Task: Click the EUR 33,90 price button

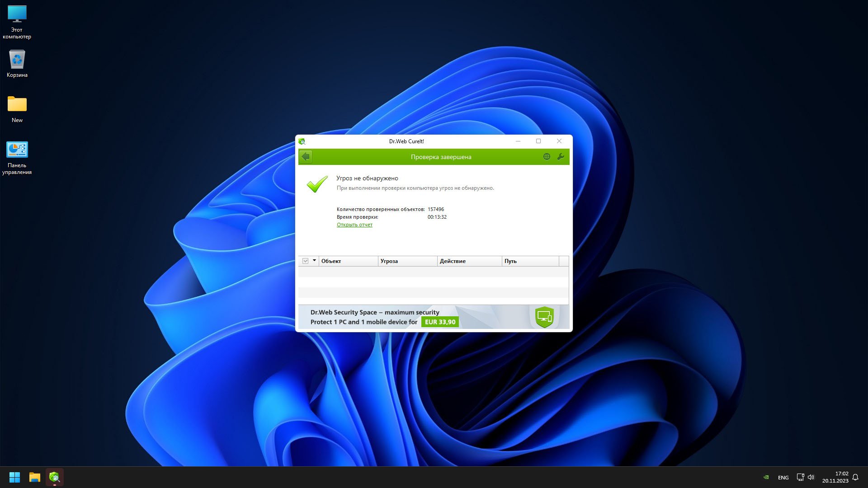Action: [x=440, y=322]
